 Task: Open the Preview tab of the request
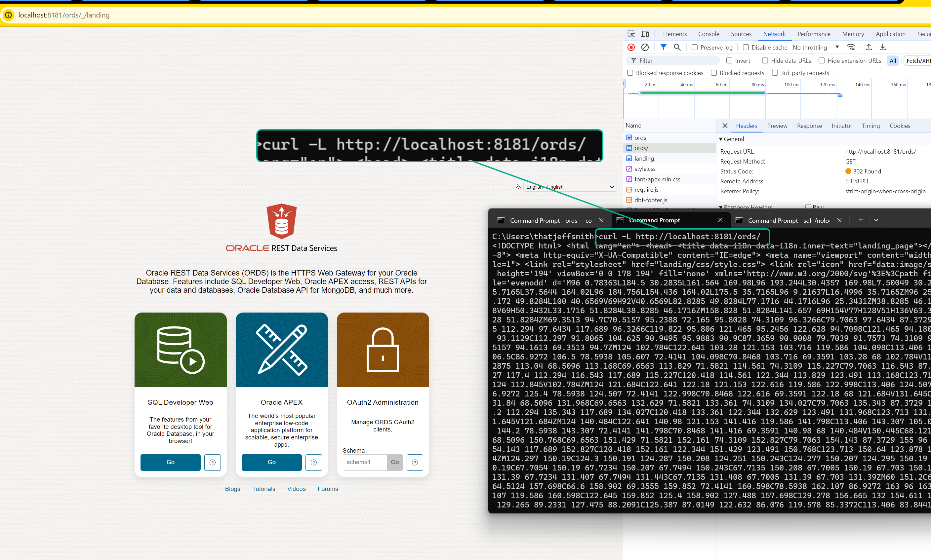pos(777,126)
